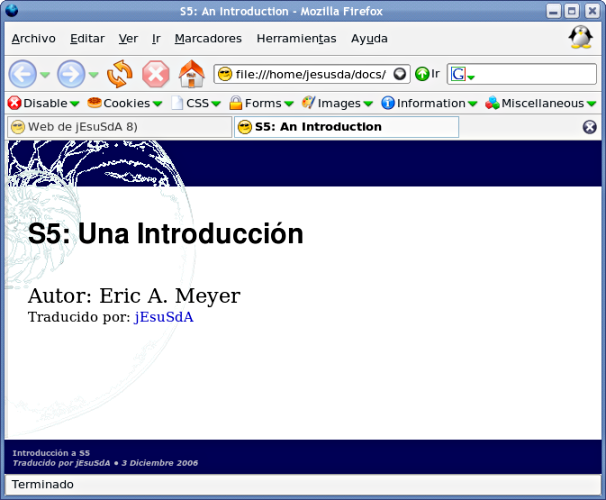The height and width of the screenshot is (500, 606).
Task: Click the Images palette icon
Action: tap(308, 103)
